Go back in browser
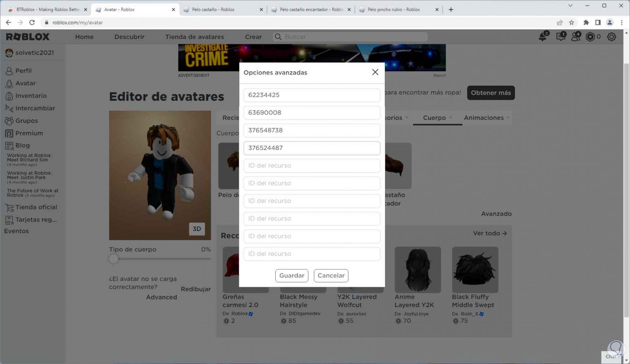 click(x=8, y=23)
